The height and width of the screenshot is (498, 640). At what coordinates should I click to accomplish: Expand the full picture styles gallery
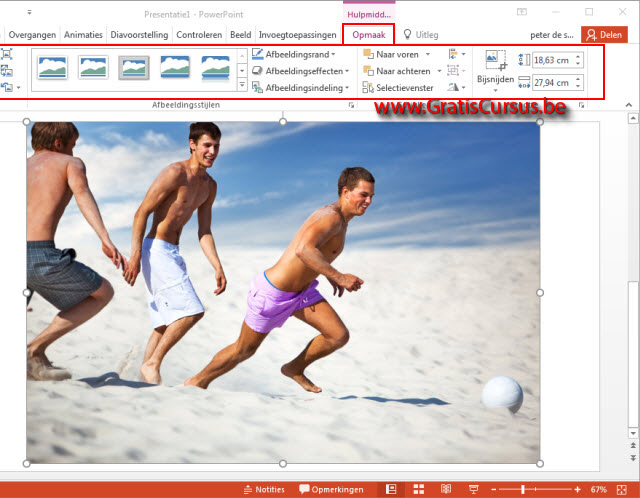(242, 84)
